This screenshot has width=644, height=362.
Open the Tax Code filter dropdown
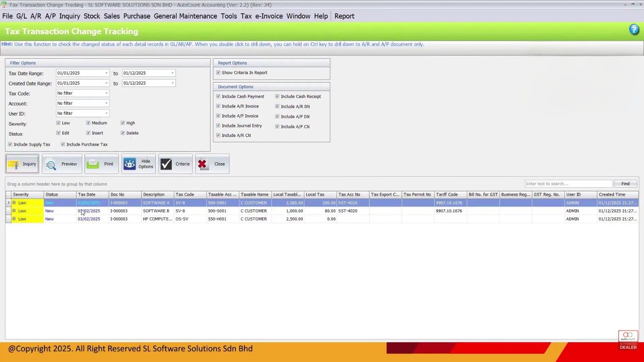click(106, 93)
